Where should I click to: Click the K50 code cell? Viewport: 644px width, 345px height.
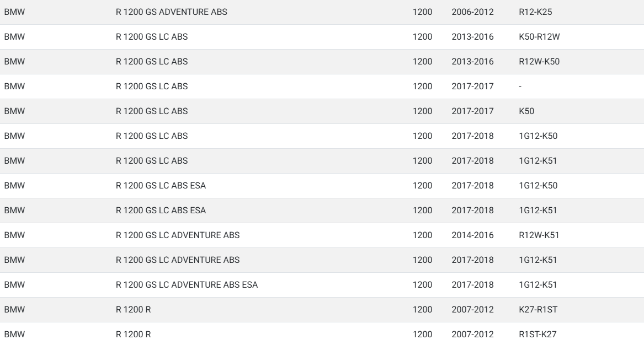(526, 111)
